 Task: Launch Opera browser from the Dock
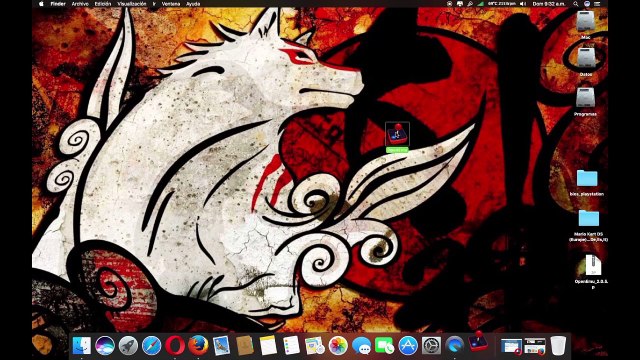[175, 346]
